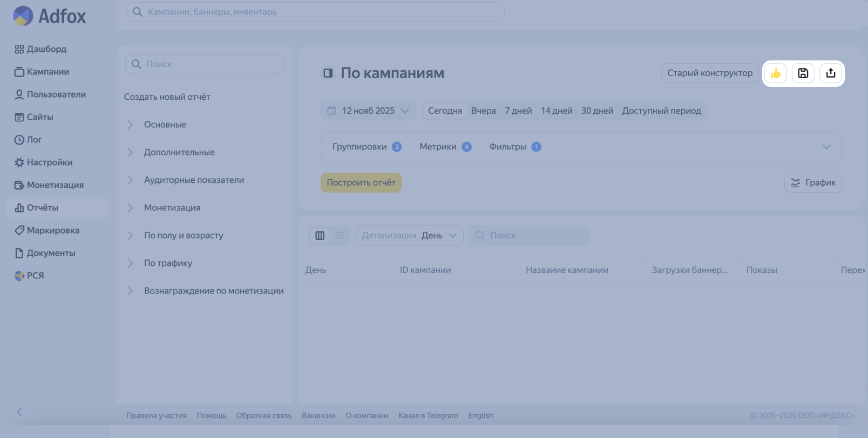Click the thumbs-up feedback icon

click(776, 73)
